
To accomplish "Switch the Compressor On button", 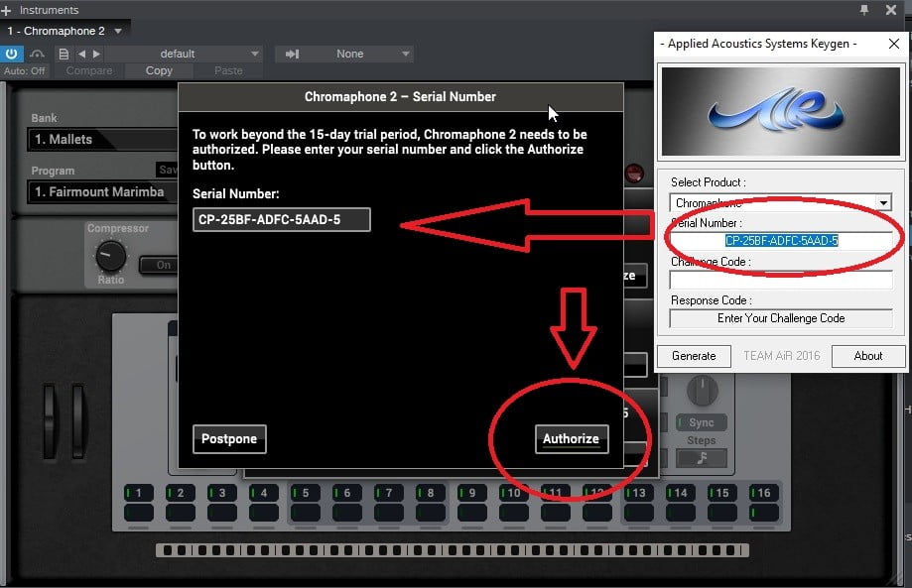I will pos(159,265).
